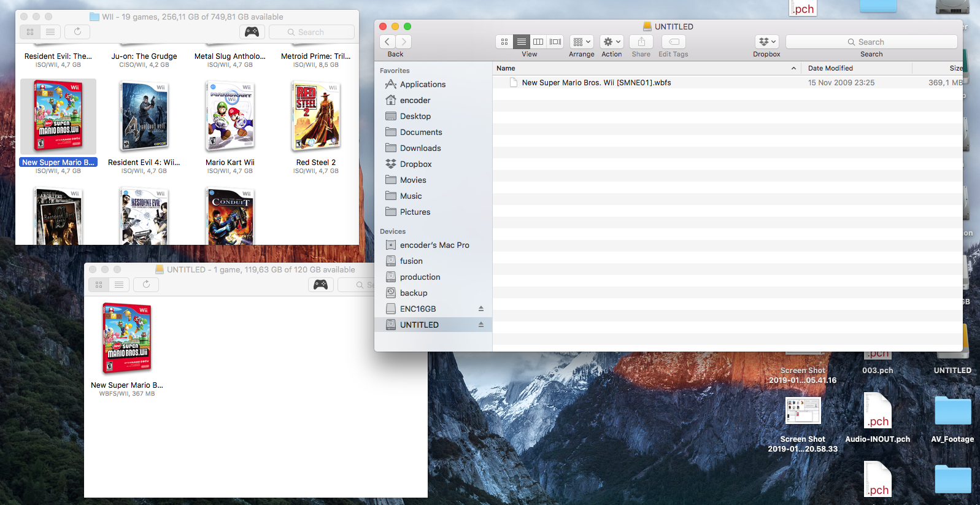Click gamepad icon in WII window

pyautogui.click(x=252, y=32)
